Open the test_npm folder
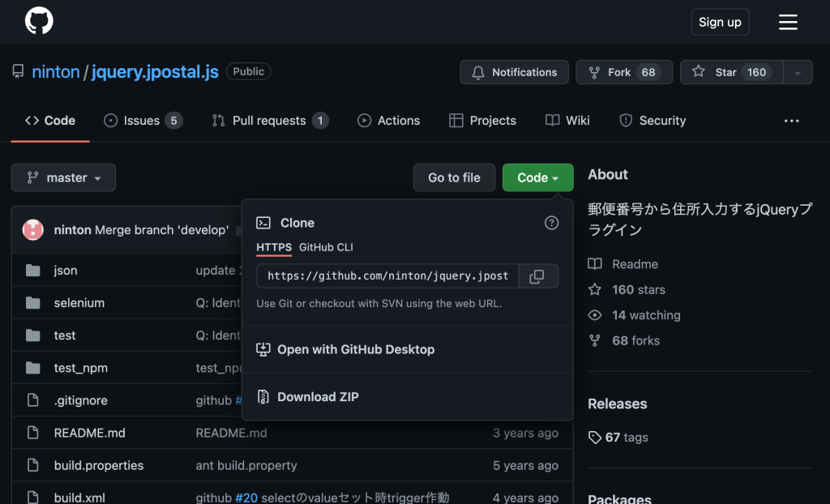Screen dimensions: 830x504 coord(81,368)
